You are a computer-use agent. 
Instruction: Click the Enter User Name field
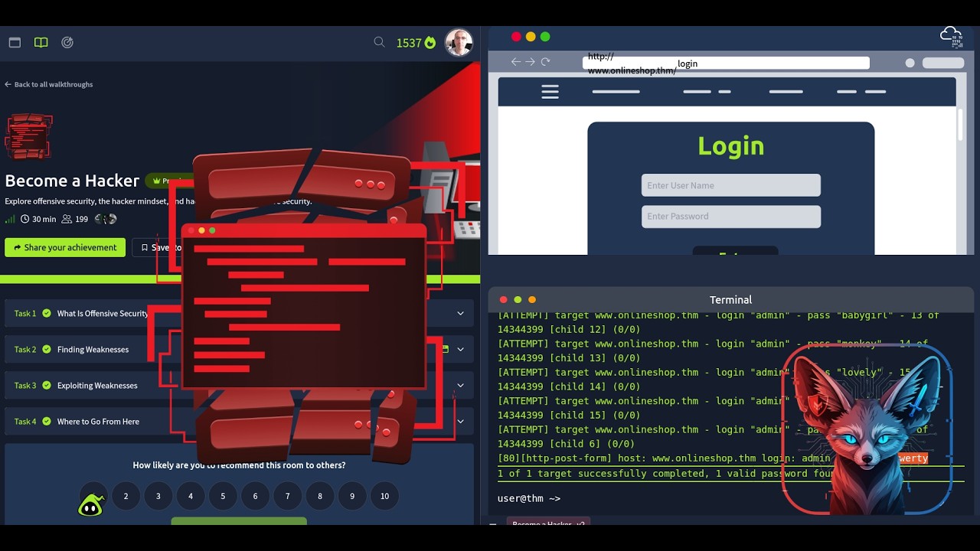(x=731, y=185)
